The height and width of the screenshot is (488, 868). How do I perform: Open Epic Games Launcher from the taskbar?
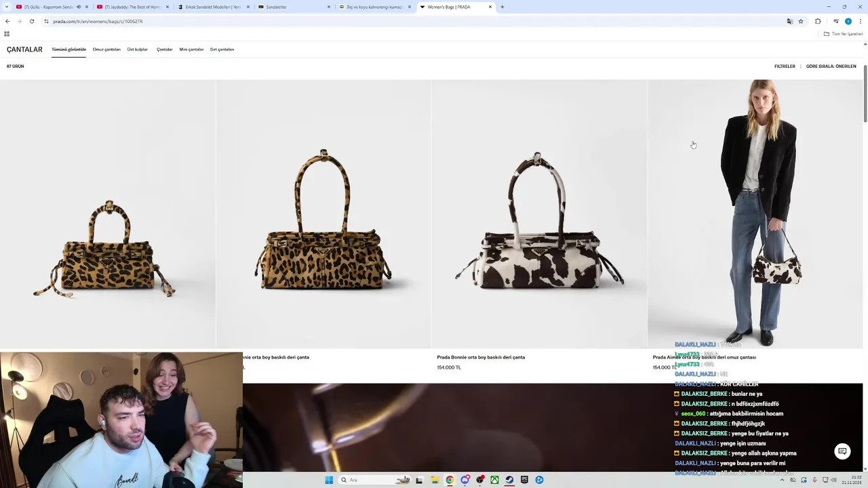524,480
